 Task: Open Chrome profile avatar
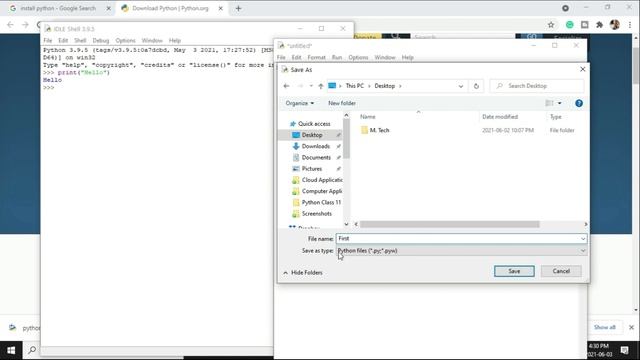click(x=615, y=25)
